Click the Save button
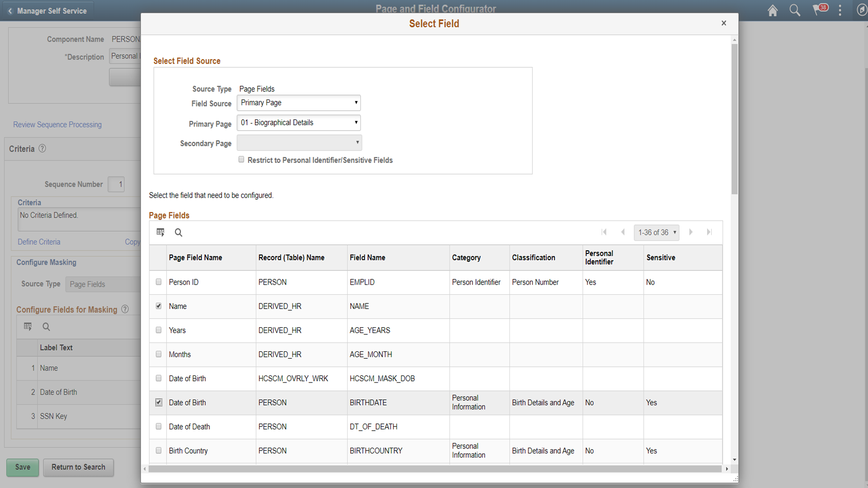The height and width of the screenshot is (488, 868). [x=23, y=467]
